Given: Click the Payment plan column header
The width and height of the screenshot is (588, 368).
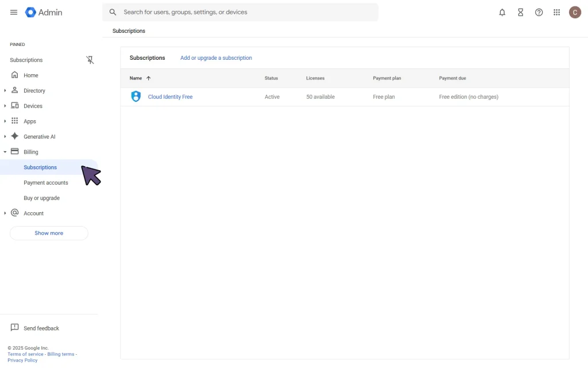Looking at the screenshot, I should pyautogui.click(x=386, y=78).
